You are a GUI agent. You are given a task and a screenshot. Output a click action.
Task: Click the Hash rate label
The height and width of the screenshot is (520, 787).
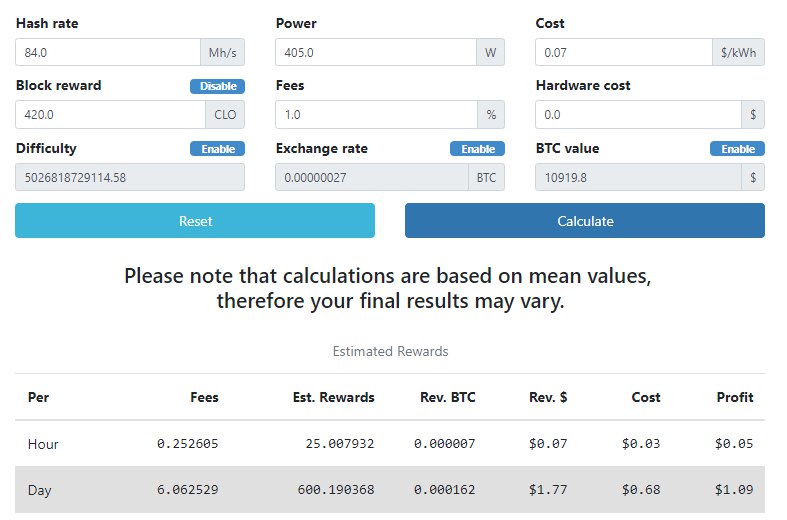click(x=47, y=23)
